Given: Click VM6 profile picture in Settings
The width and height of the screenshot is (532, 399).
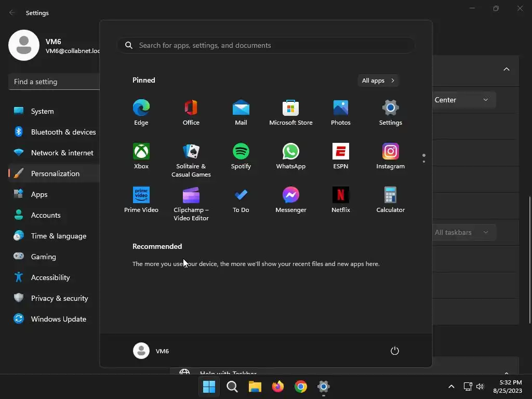Looking at the screenshot, I should (x=24, y=45).
